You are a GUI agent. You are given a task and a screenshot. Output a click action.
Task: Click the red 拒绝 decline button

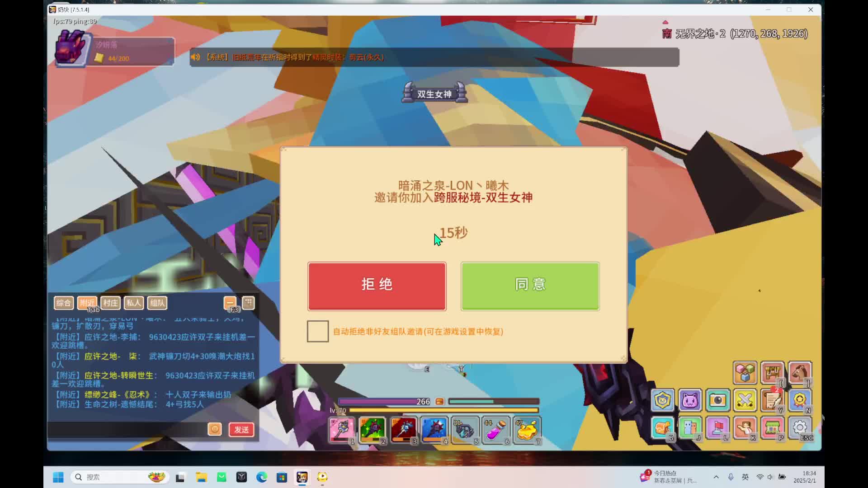(x=377, y=286)
